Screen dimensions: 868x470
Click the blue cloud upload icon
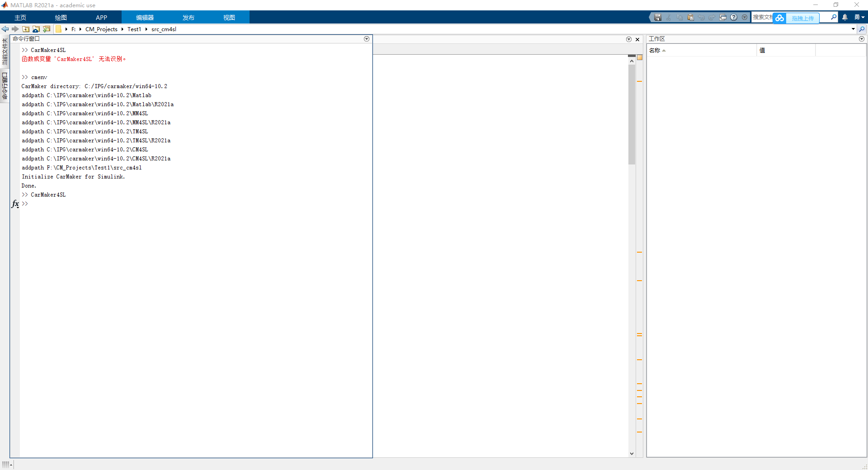click(x=779, y=18)
